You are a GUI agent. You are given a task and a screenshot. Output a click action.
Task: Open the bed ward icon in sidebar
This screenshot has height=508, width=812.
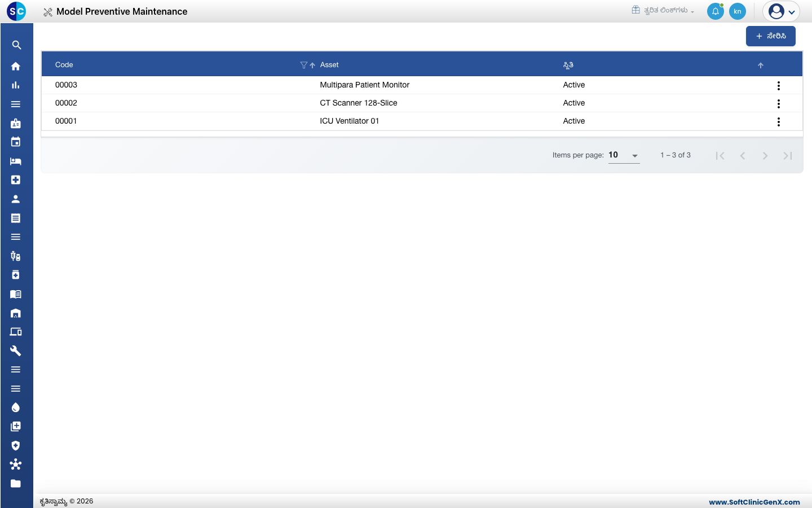[x=16, y=161]
